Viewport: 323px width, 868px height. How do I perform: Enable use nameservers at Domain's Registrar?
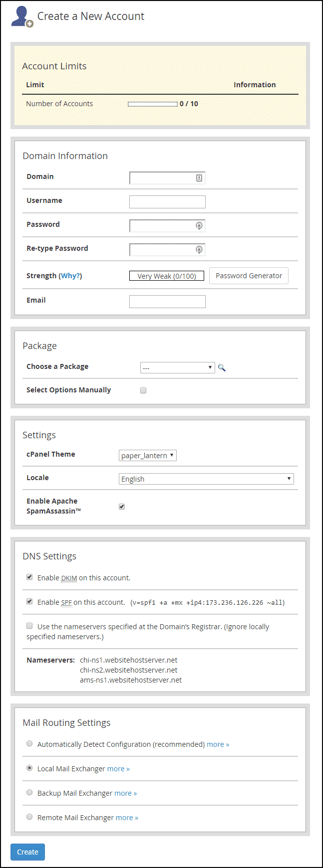point(29,626)
